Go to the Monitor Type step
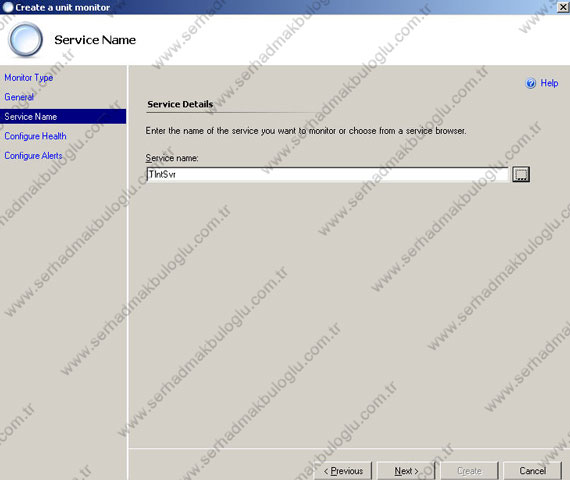Screen dimensions: 570x480 [x=29, y=77]
